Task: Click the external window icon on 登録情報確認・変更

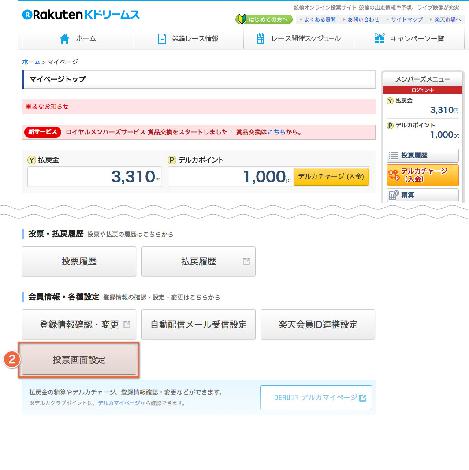Action: click(x=127, y=324)
